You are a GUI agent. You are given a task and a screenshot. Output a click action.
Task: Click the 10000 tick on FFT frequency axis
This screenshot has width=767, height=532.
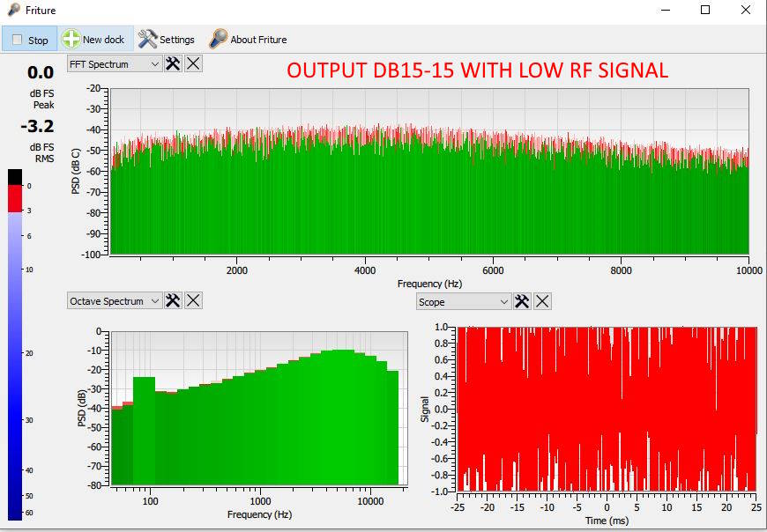(748, 270)
